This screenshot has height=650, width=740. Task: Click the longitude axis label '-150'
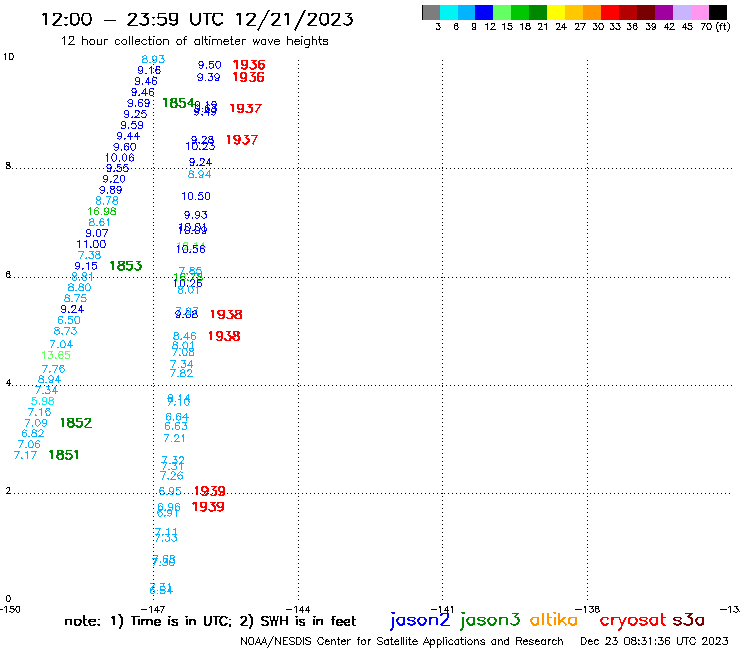click(10, 609)
